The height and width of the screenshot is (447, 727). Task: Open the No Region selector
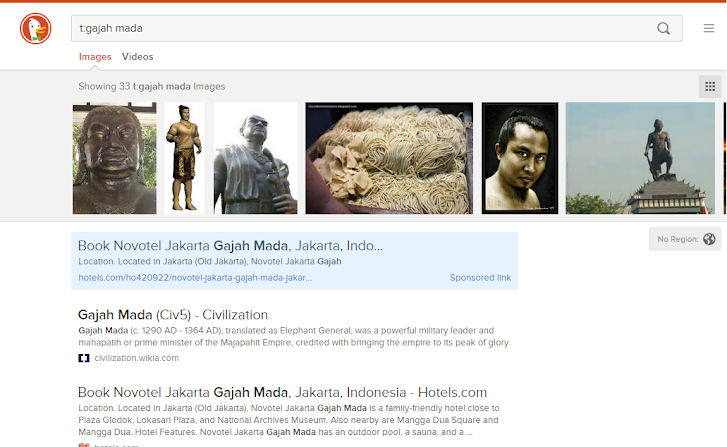click(685, 239)
